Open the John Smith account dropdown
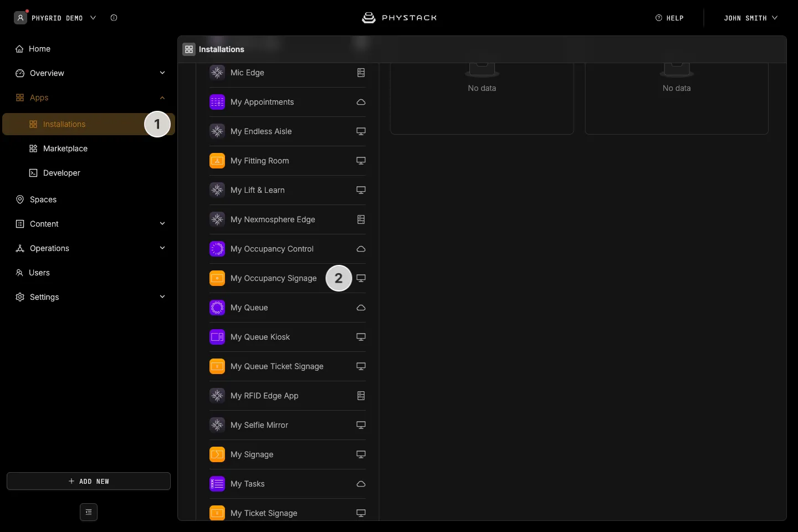Image resolution: width=798 pixels, height=532 pixels. click(750, 18)
